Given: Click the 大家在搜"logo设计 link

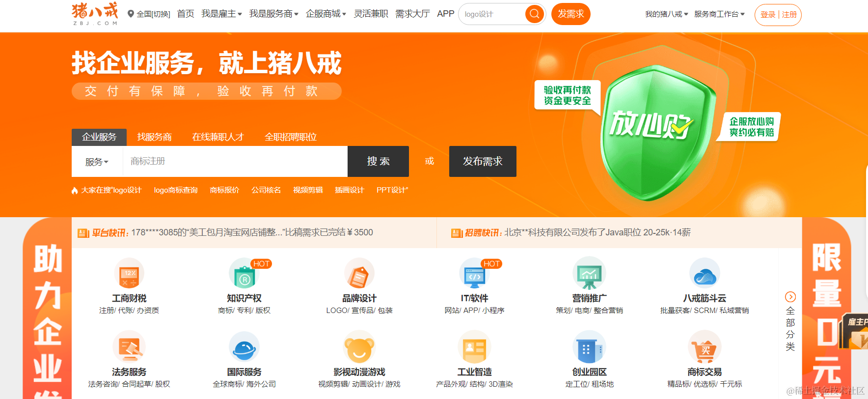Looking at the screenshot, I should click(x=111, y=190).
